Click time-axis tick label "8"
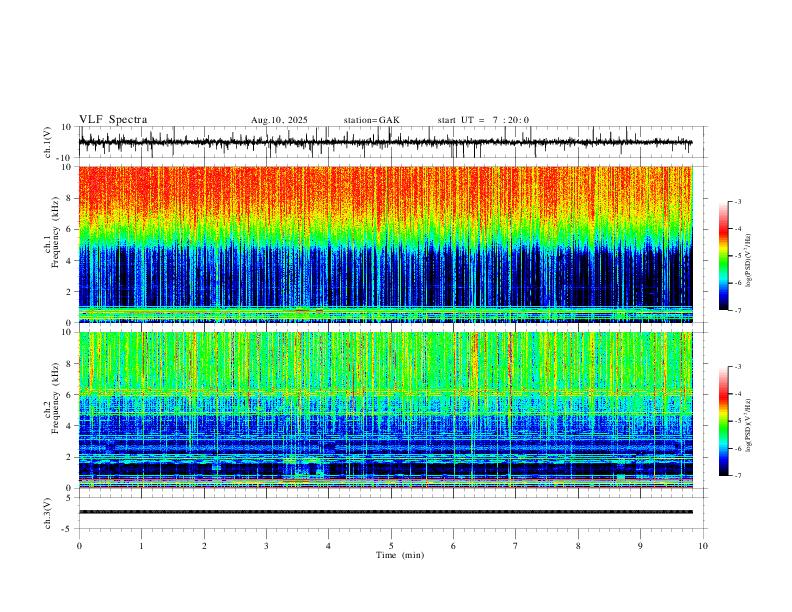 pos(578,546)
